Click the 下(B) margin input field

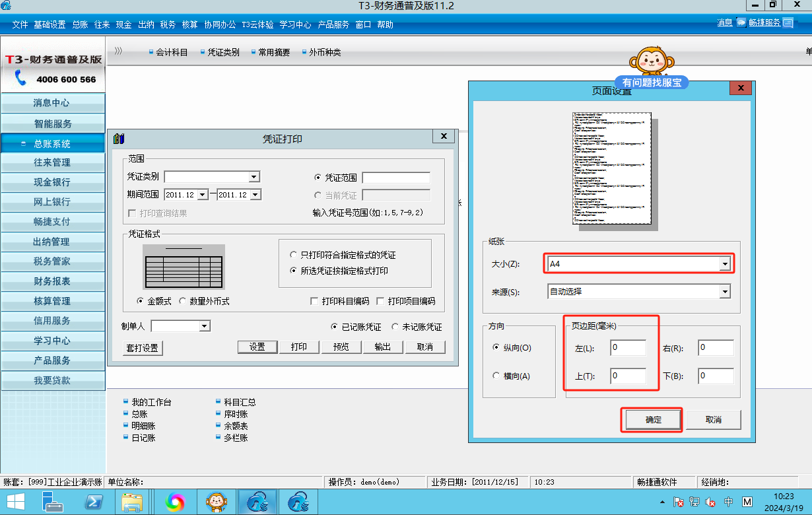[716, 376]
